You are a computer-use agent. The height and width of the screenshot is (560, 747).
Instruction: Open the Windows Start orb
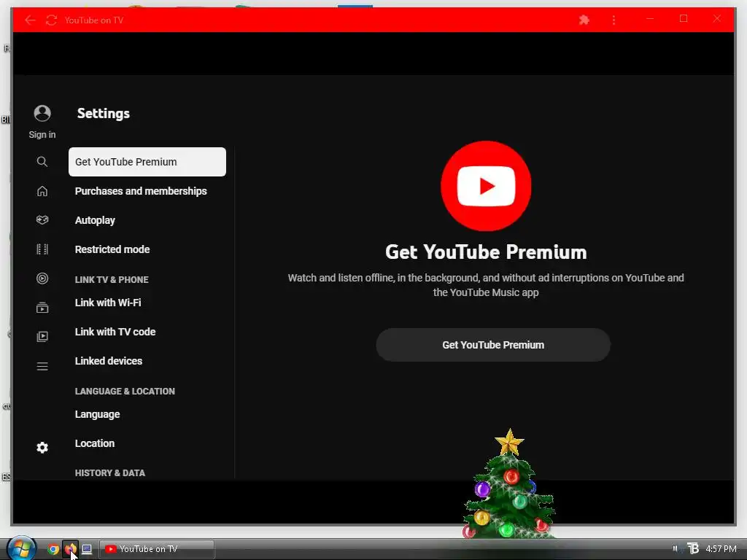[x=21, y=548]
